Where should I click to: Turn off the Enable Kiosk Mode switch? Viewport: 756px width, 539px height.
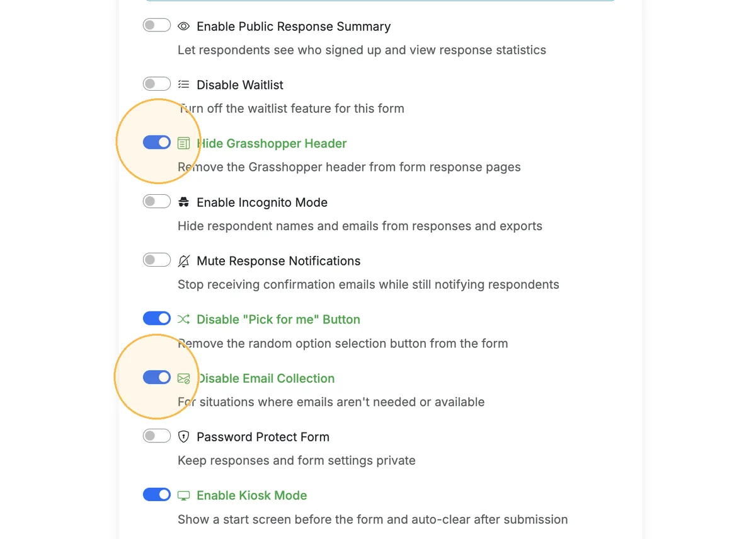157,494
